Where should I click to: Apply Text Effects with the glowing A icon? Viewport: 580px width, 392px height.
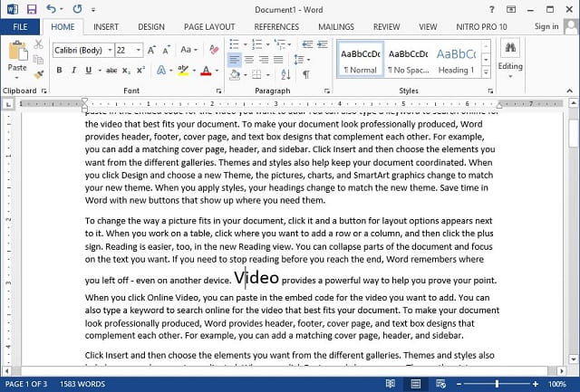[161, 70]
